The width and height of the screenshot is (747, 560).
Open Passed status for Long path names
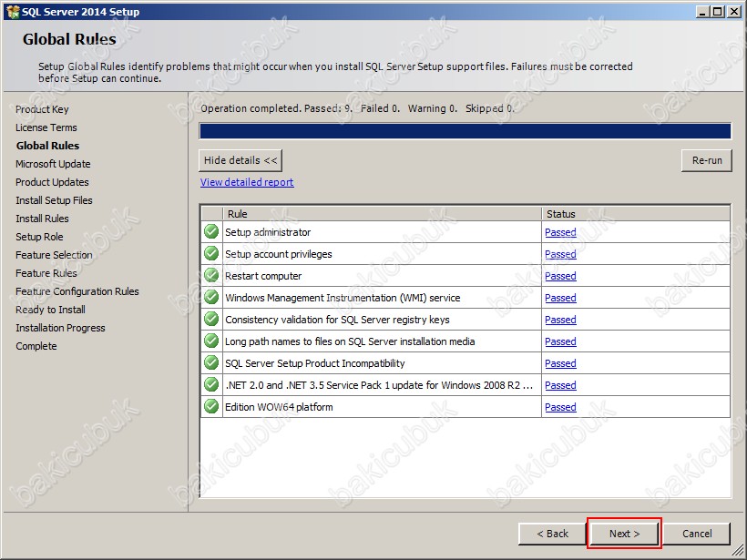click(x=560, y=341)
